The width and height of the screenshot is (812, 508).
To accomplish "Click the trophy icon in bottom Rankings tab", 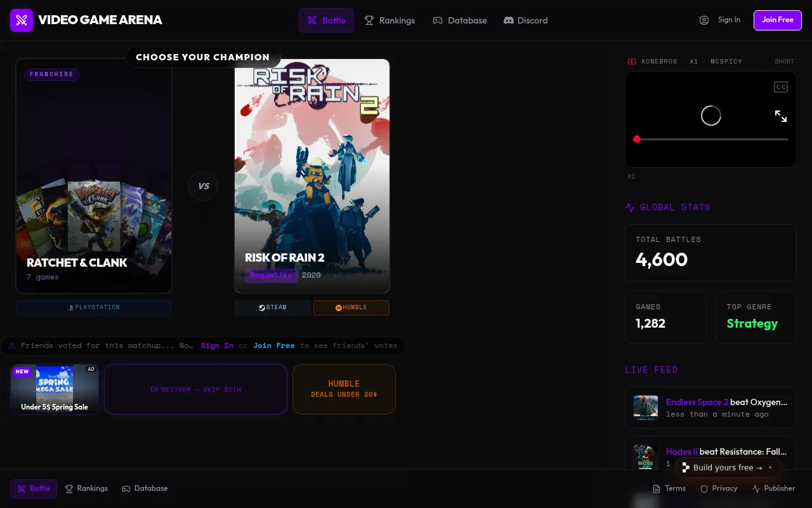I will click(69, 488).
